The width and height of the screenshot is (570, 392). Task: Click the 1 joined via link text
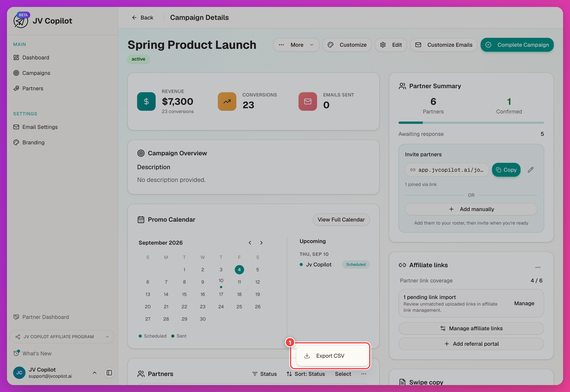[x=421, y=184]
